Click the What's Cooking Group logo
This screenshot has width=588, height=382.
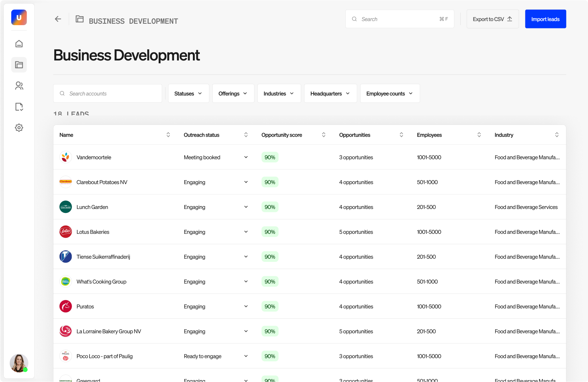coord(65,281)
